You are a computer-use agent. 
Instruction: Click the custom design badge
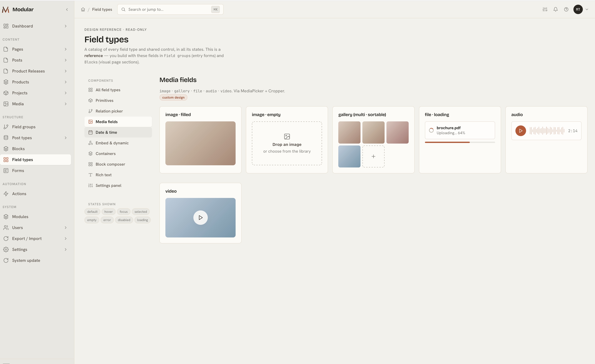pos(173,97)
